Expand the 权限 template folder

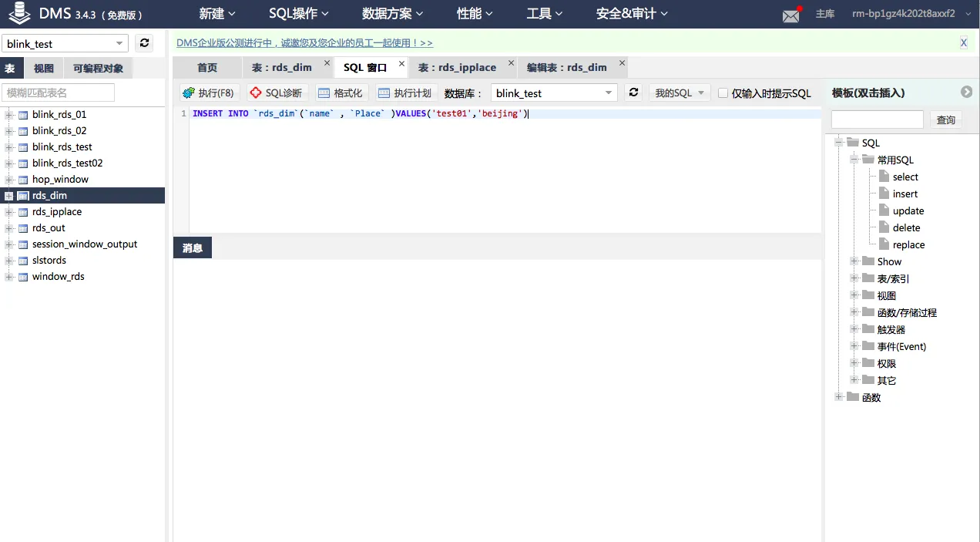tap(854, 363)
